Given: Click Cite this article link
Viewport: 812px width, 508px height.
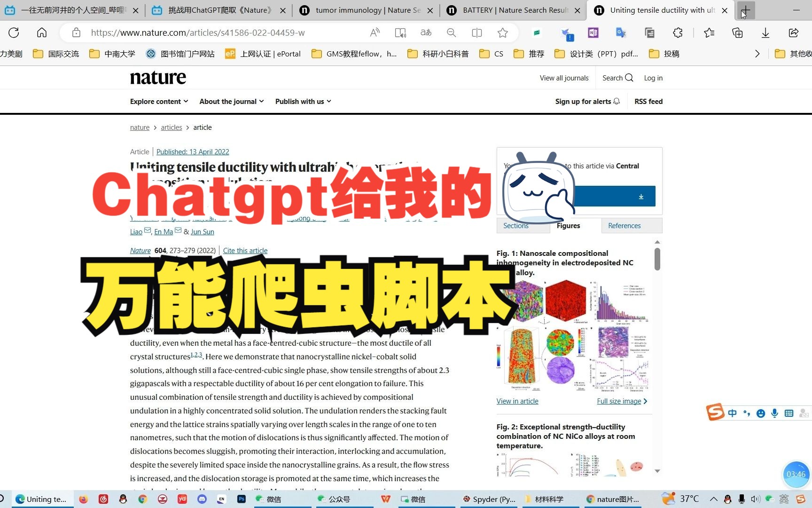Looking at the screenshot, I should (x=245, y=250).
